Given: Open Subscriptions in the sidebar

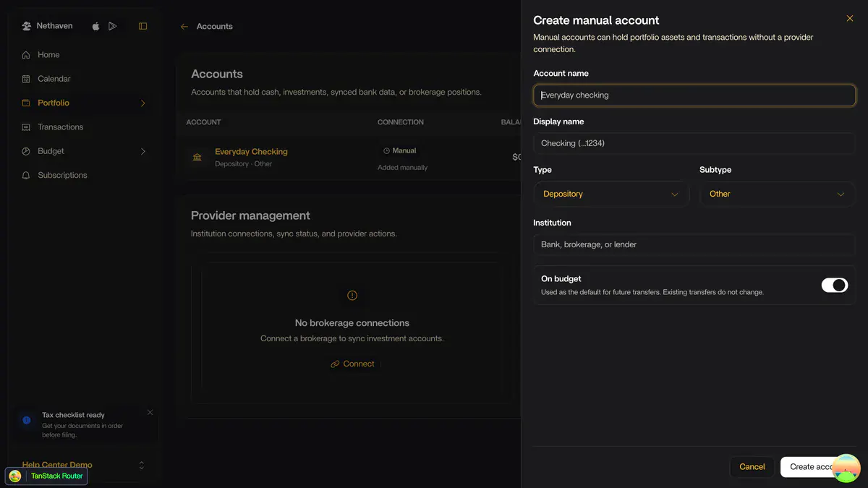Looking at the screenshot, I should click(83, 175).
